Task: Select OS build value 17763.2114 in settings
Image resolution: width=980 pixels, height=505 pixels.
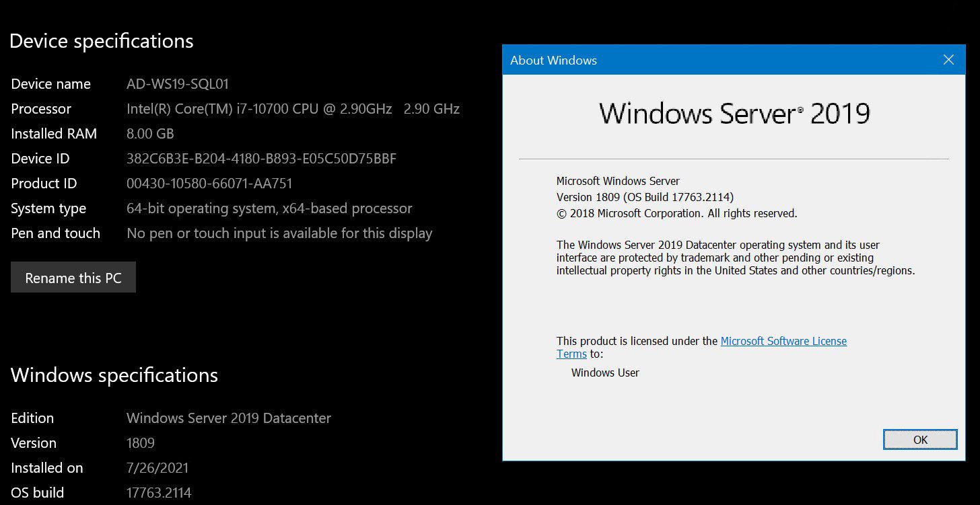Action: tap(159, 493)
